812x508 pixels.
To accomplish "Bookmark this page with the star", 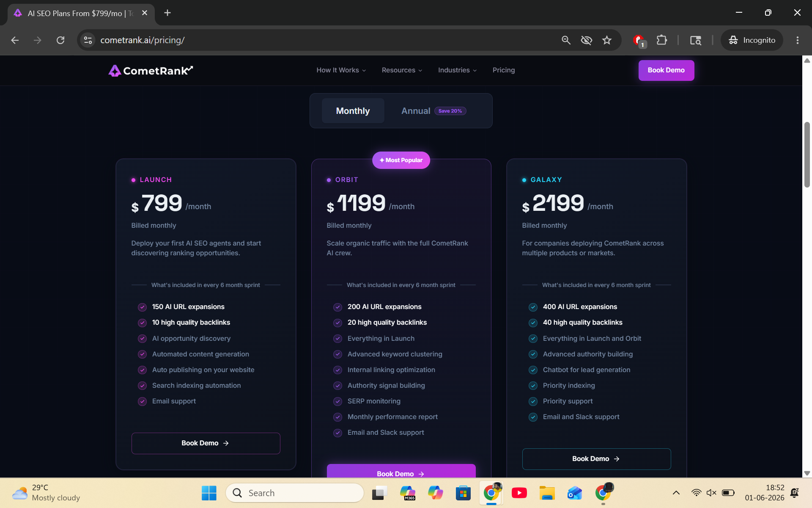I will [x=607, y=40].
